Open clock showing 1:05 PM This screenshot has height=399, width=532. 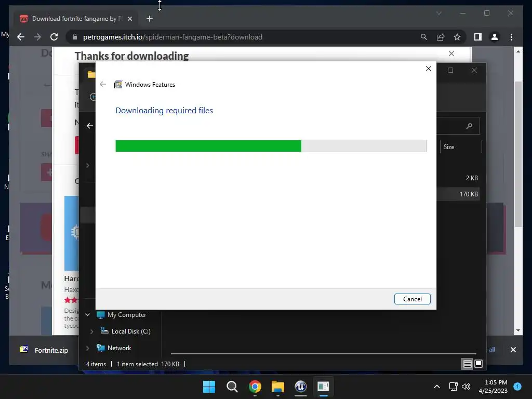[x=493, y=387]
